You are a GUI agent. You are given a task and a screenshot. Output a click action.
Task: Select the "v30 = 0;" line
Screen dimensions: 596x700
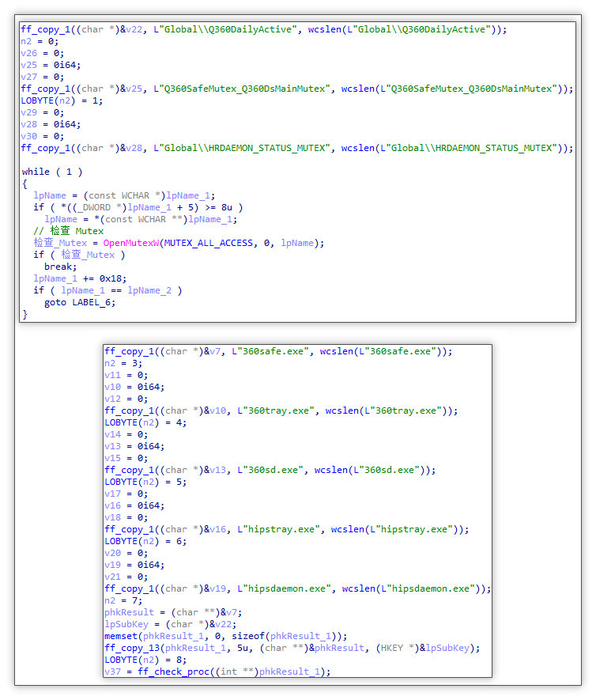click(x=42, y=136)
